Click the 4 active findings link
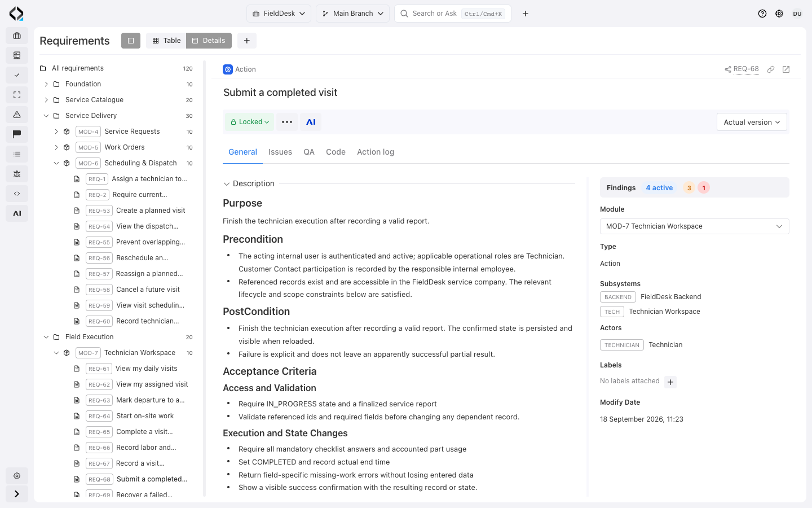The image size is (812, 508). coord(659,188)
